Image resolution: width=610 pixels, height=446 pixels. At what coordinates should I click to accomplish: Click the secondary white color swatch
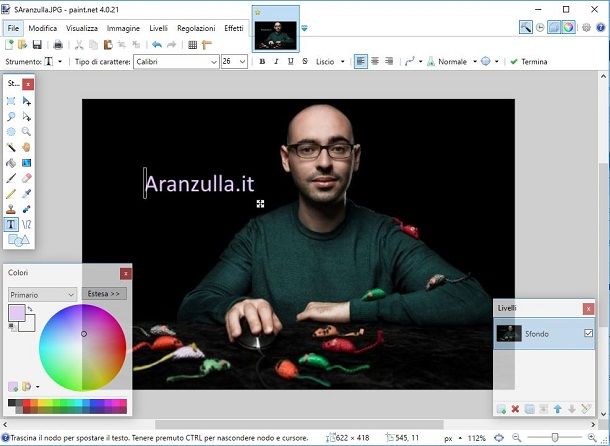28,324
